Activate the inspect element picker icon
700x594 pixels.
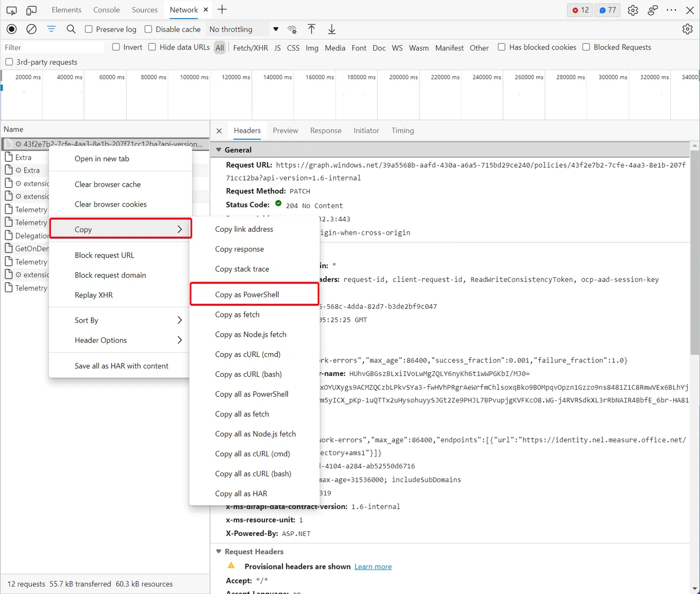[x=11, y=10]
